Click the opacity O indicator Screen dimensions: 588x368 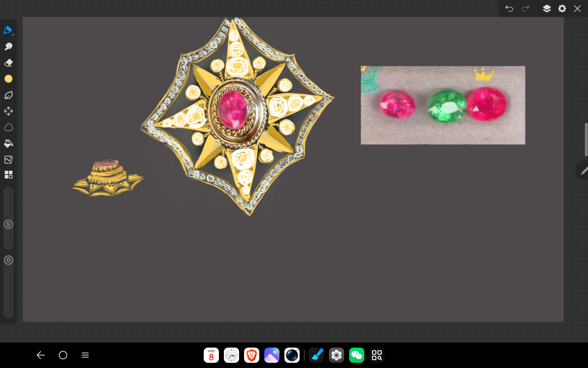8,260
